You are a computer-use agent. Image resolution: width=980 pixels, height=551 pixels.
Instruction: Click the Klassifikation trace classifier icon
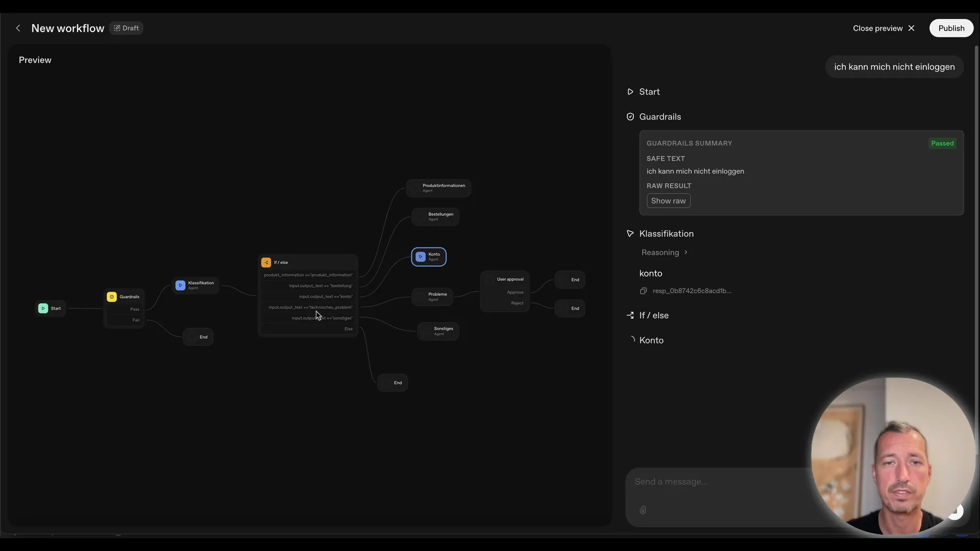[630, 234]
